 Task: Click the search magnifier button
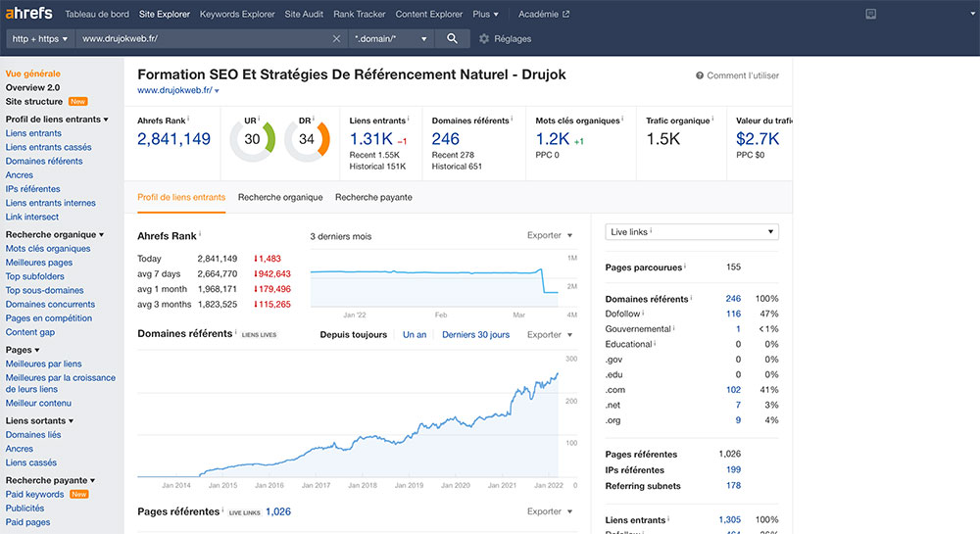click(452, 39)
